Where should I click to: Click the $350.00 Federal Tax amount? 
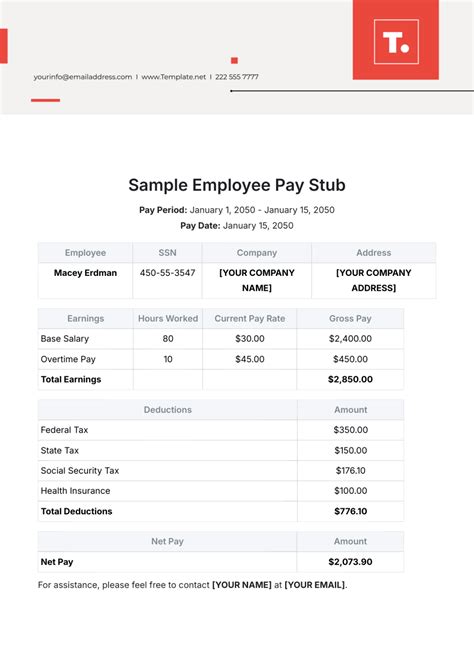350,430
